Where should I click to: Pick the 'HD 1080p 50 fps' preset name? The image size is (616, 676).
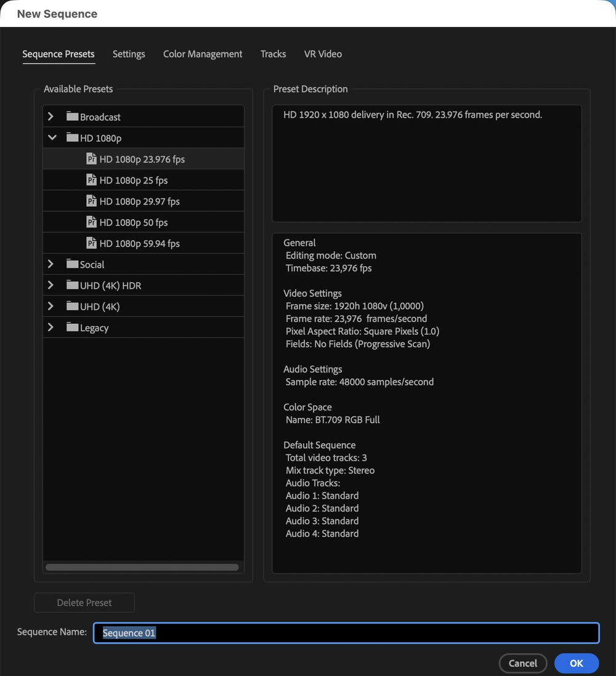pyautogui.click(x=134, y=222)
